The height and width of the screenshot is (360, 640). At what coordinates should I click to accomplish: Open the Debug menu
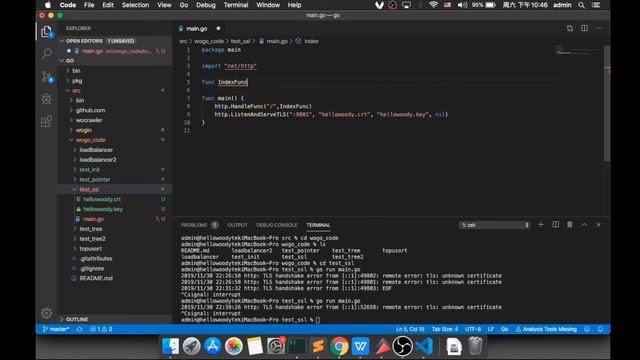pyautogui.click(x=205, y=5)
